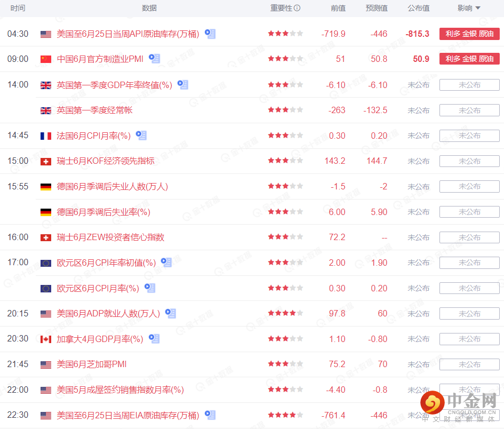Open the 瑞士6月ZEW投资者信心指数 link
Viewport: 504px width, 429px height.
(110, 237)
